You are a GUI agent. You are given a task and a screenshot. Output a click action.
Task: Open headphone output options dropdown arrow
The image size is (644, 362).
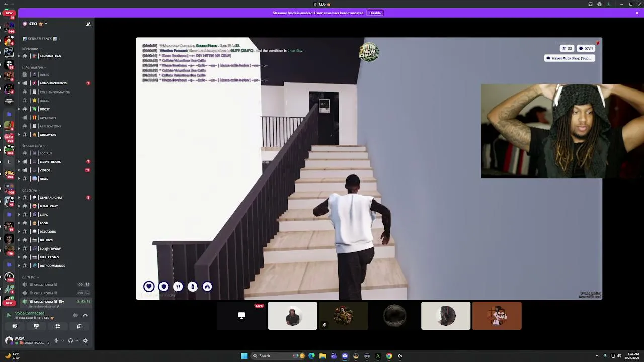click(x=76, y=340)
